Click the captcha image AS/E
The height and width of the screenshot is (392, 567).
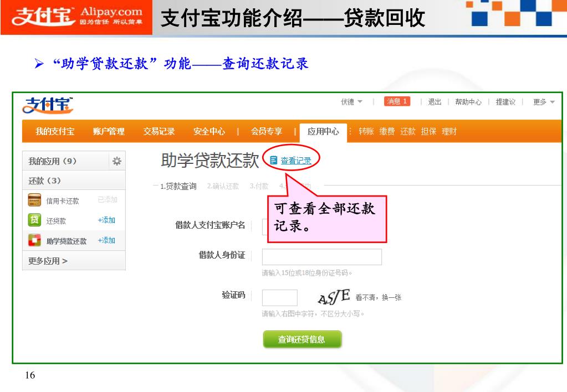click(334, 297)
